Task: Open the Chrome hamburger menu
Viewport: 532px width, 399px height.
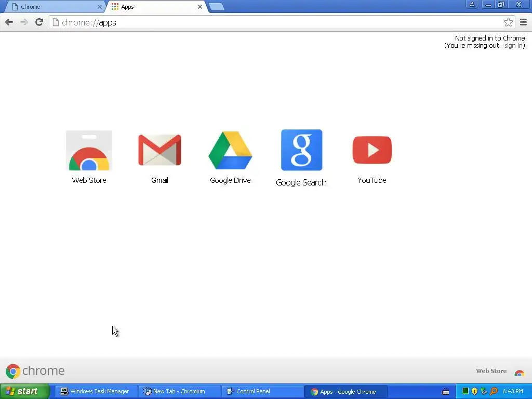Action: (x=523, y=22)
